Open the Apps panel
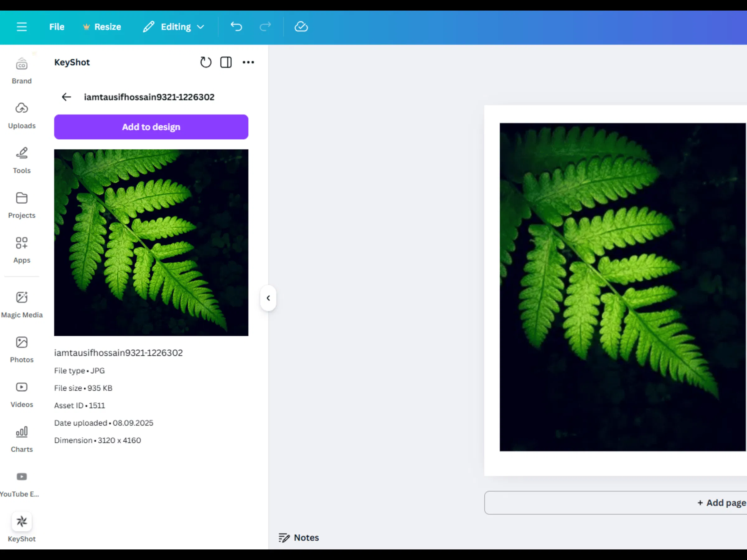This screenshot has height=560, width=747. coord(21,250)
